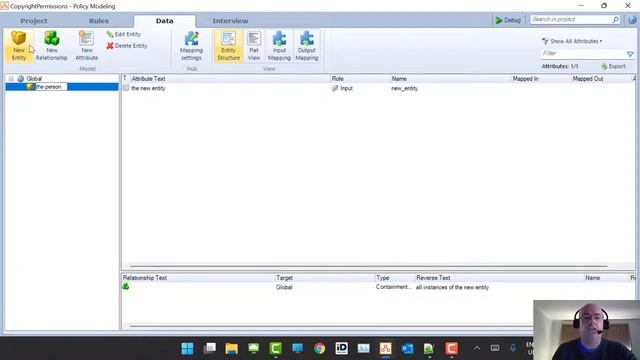
Task: Open Output Mapping view
Action: (307, 46)
